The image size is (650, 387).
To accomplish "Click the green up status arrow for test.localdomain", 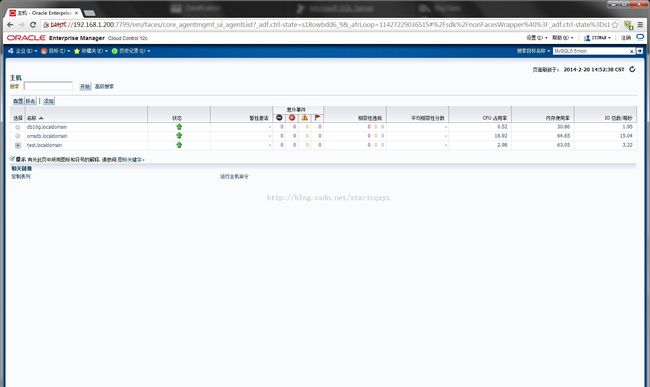I will coord(179,145).
